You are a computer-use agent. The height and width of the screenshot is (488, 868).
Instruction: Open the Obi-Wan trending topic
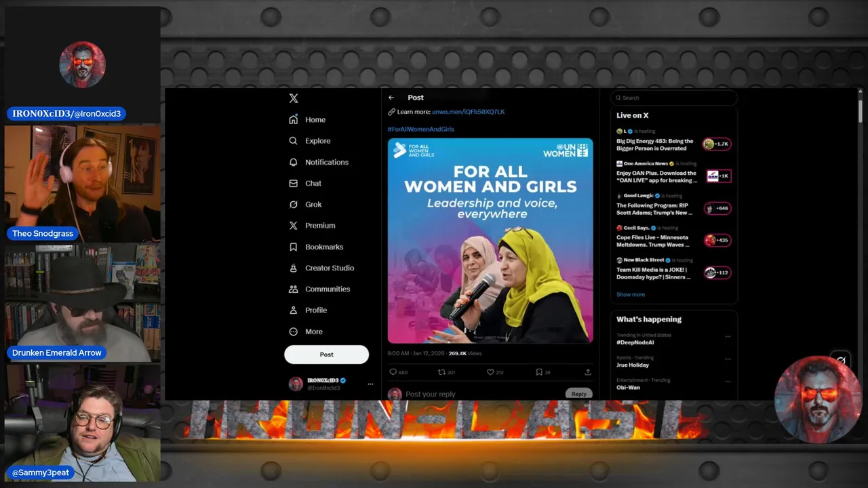click(x=628, y=387)
